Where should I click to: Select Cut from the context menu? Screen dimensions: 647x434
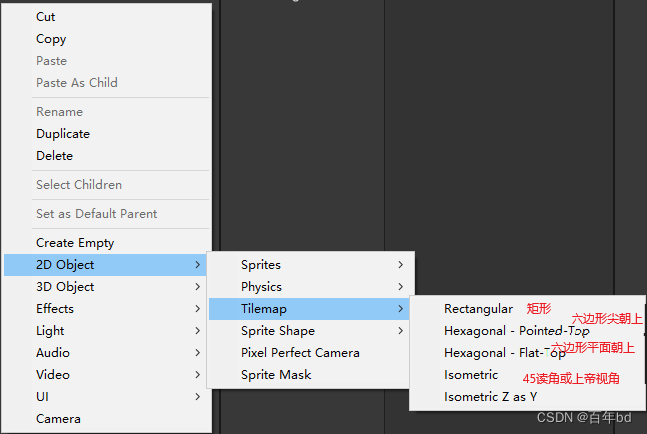coord(46,17)
